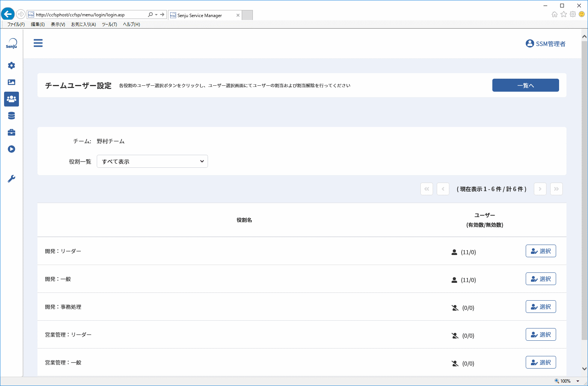Go to first page of results
588x386 pixels.
pyautogui.click(x=427, y=189)
